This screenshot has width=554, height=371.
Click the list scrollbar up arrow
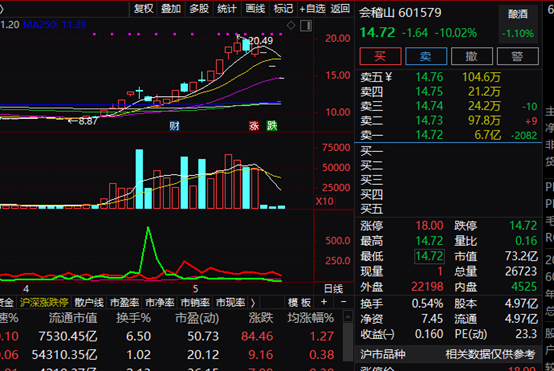click(348, 316)
